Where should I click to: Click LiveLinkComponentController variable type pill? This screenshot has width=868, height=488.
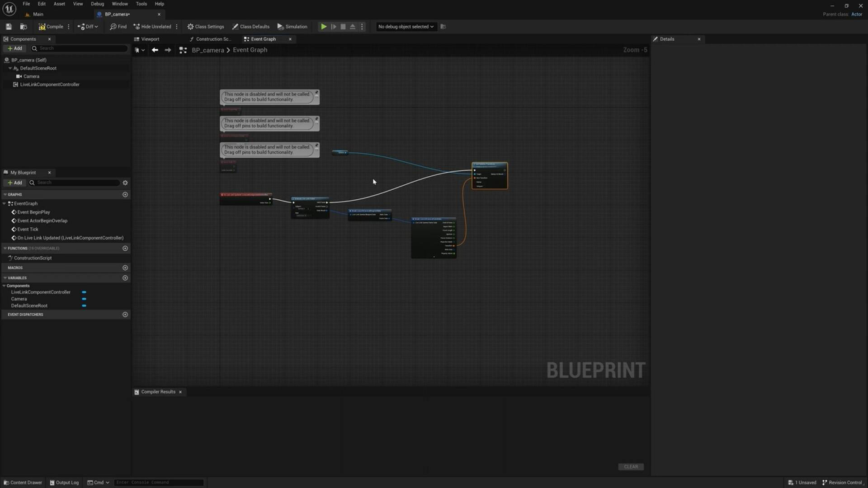pyautogui.click(x=84, y=292)
